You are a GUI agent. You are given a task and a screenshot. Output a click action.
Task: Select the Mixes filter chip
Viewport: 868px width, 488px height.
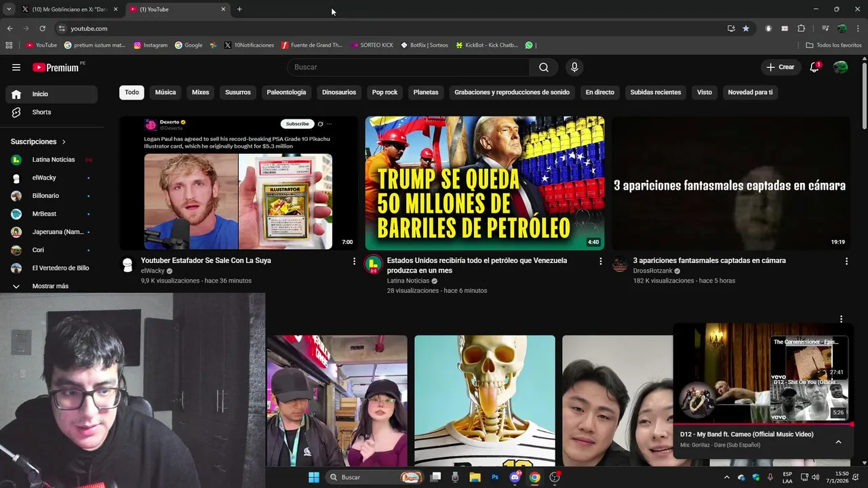pyautogui.click(x=201, y=92)
